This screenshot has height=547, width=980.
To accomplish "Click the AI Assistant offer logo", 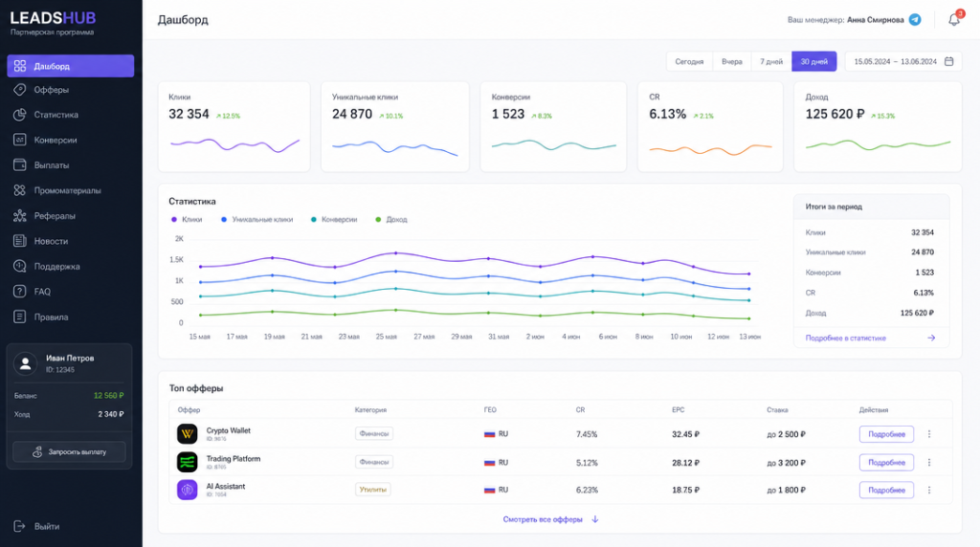I will click(x=187, y=491).
